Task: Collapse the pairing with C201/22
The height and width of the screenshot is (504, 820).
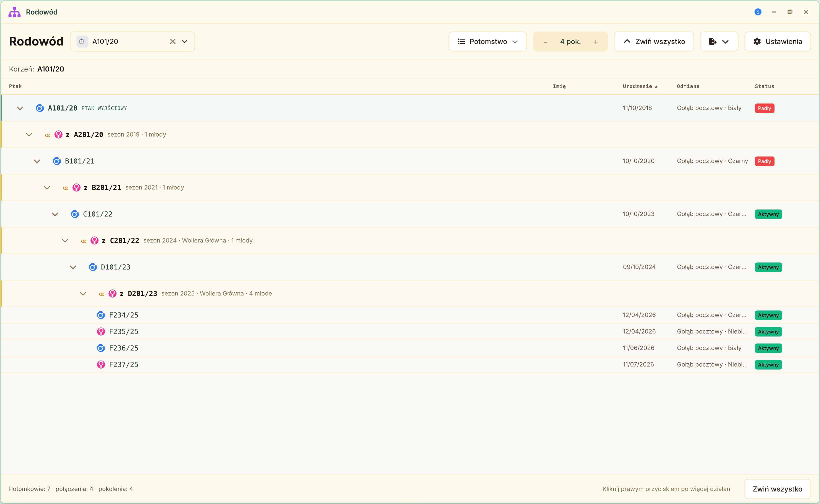Action: (65, 241)
